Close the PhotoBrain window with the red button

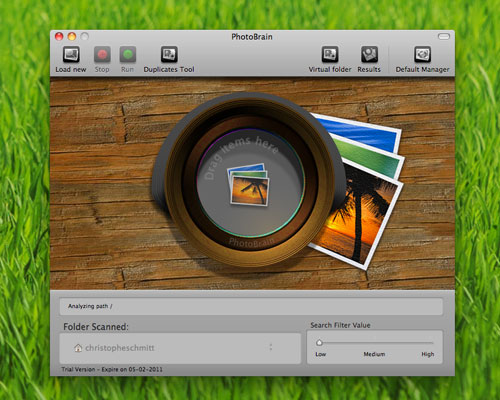tap(59, 36)
